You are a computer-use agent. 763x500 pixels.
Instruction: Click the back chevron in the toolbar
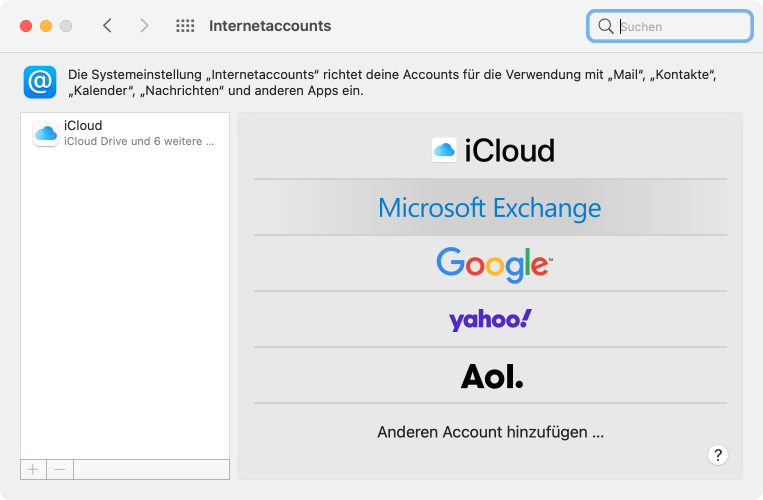(107, 26)
